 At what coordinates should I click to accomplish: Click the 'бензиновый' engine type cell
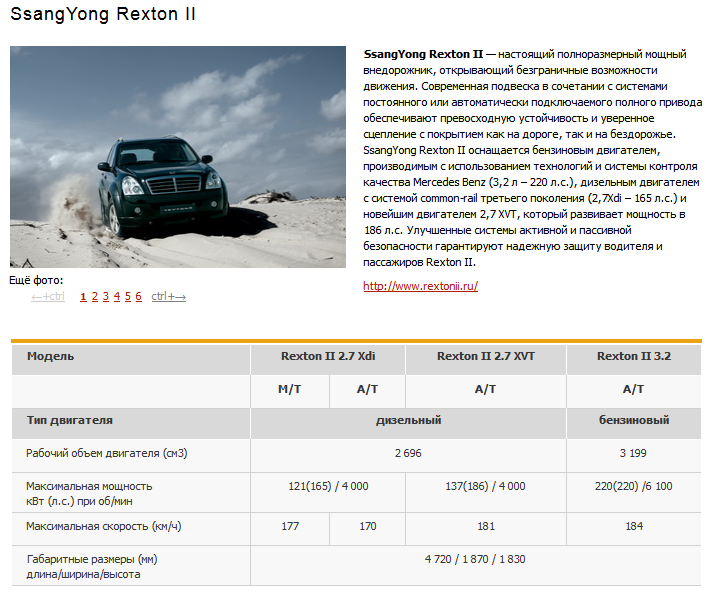click(633, 420)
